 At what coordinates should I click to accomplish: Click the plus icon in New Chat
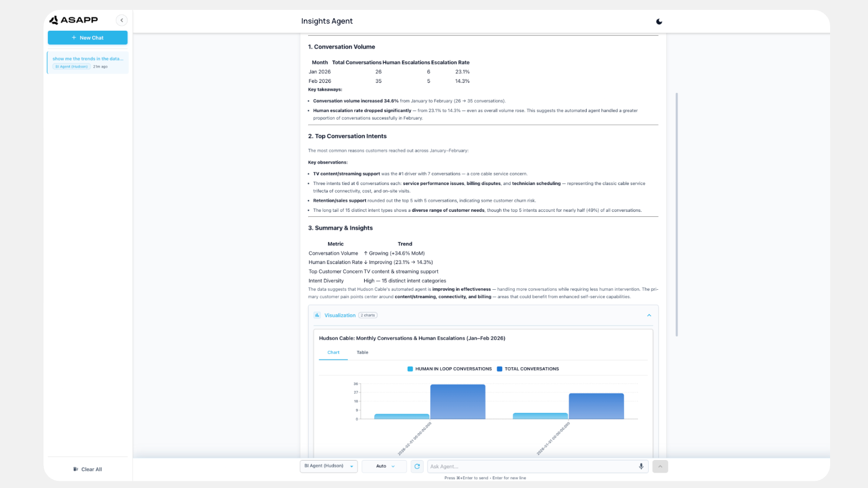pos(74,38)
